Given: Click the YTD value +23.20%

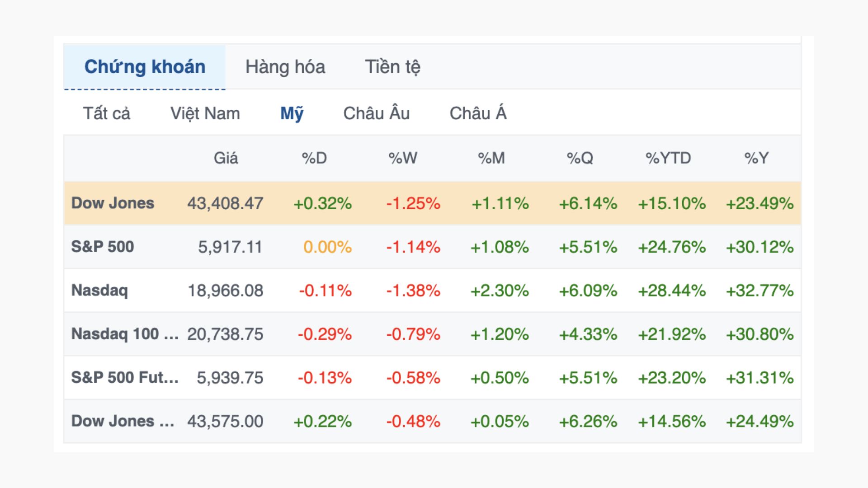Looking at the screenshot, I should (672, 378).
